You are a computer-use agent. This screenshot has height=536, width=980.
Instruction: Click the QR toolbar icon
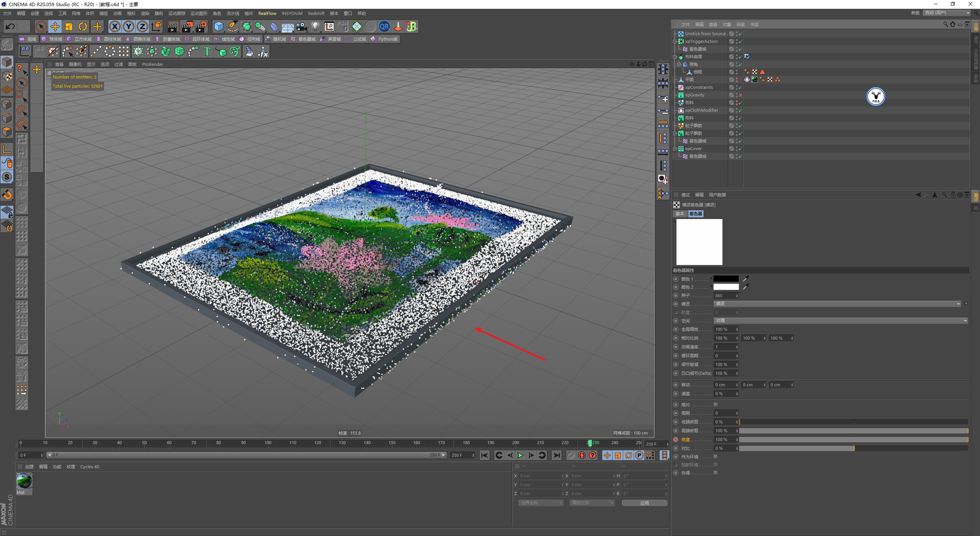point(384,26)
